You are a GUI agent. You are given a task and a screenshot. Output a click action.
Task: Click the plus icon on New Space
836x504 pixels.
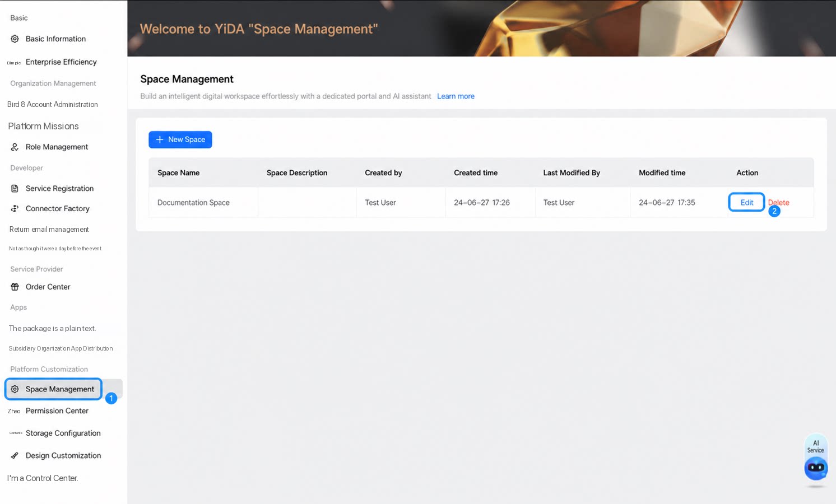pyautogui.click(x=160, y=139)
